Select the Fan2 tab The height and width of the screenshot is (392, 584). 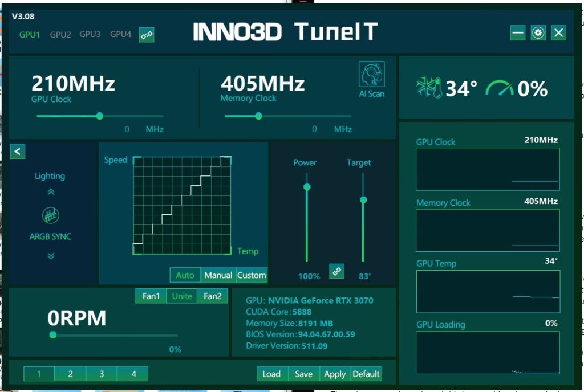[x=212, y=296]
